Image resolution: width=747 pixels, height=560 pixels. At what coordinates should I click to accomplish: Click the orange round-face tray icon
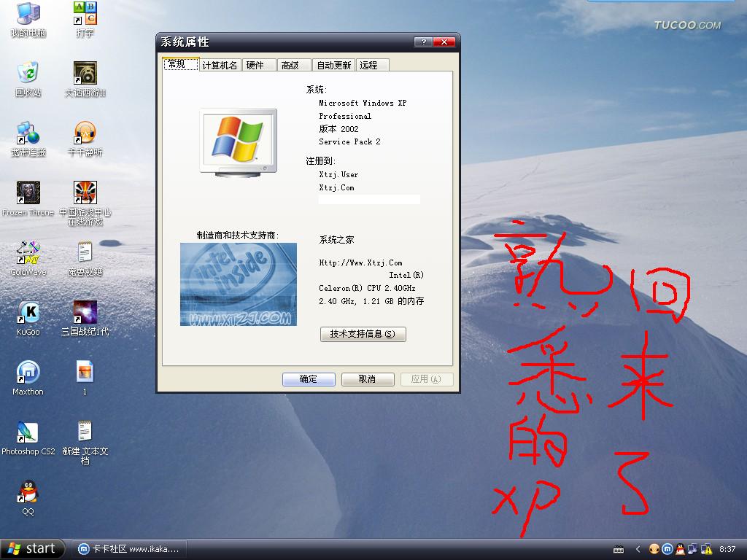click(654, 549)
